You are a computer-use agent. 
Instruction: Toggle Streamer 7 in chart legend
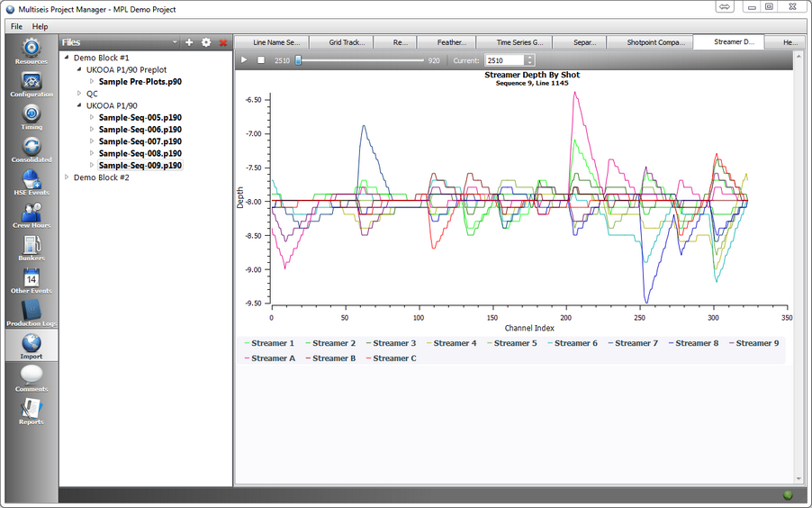click(x=634, y=343)
